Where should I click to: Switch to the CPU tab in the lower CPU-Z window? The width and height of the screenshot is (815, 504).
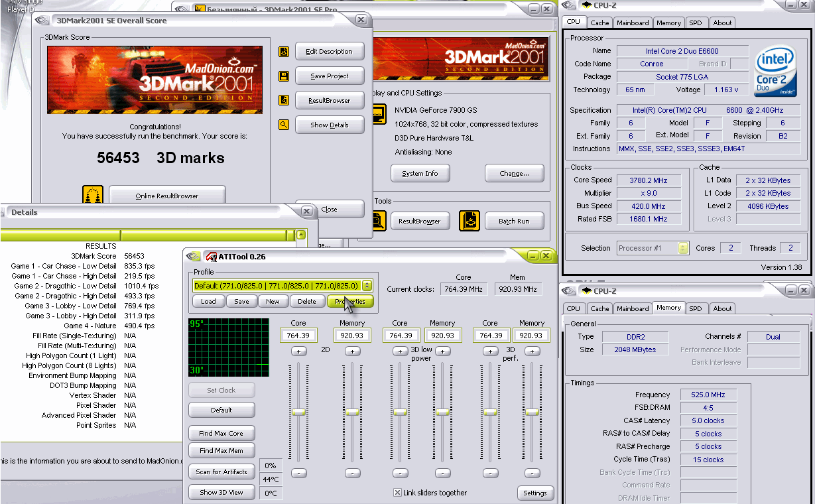574,308
